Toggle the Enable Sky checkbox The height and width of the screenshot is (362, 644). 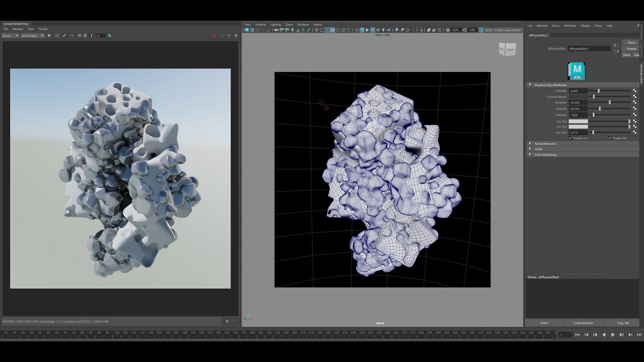(x=610, y=138)
